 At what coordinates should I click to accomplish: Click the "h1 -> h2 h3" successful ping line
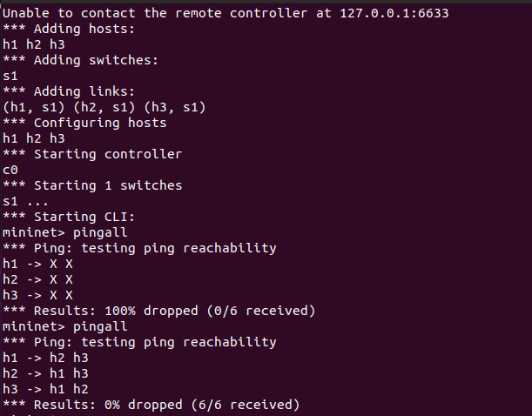click(x=45, y=358)
